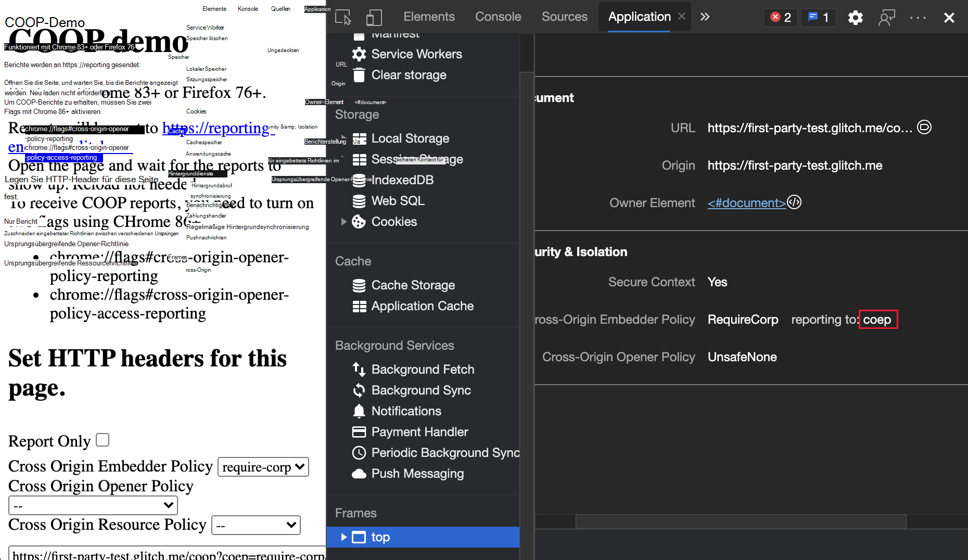This screenshot has width=968, height=560.
Task: Open DevTools settings gear
Action: [855, 17]
